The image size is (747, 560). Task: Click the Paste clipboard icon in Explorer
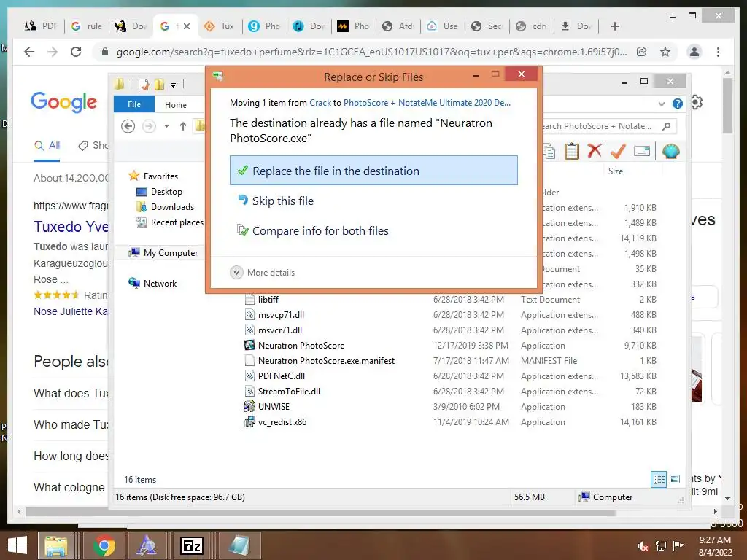coord(571,152)
